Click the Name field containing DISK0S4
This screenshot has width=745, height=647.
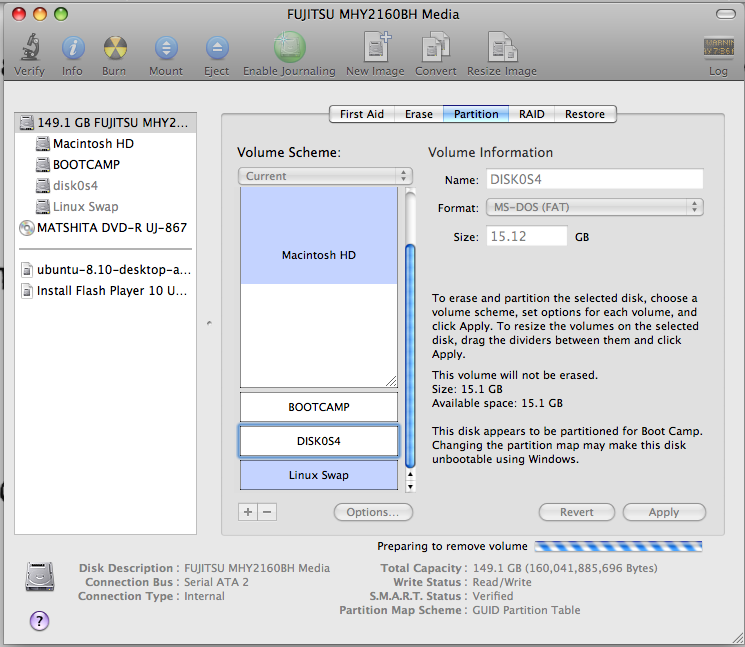click(594, 179)
